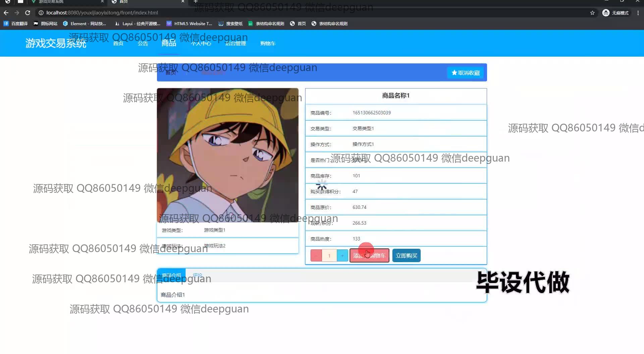Image resolution: width=644 pixels, height=354 pixels.
Task: Increase quantity with plus button
Action: click(342, 256)
